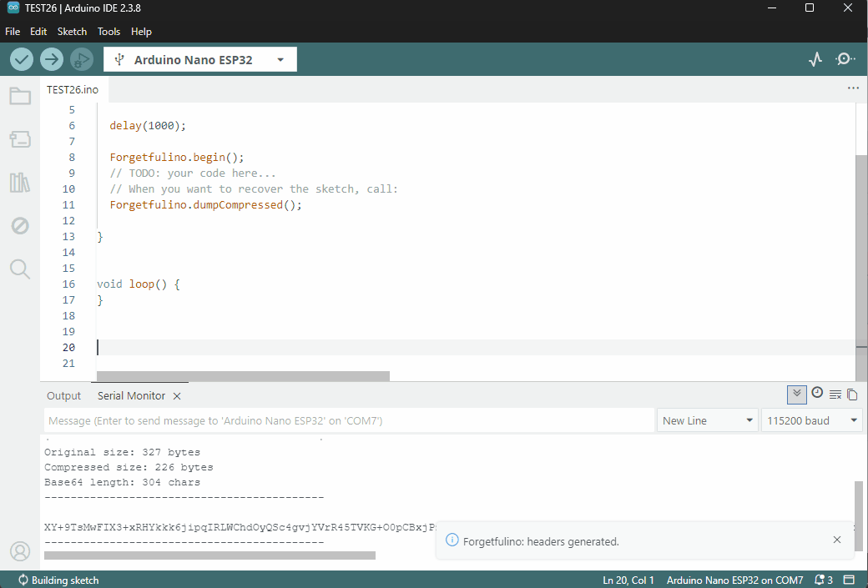
Task: Click the Original size: 327 bytes line
Action: coord(122,452)
